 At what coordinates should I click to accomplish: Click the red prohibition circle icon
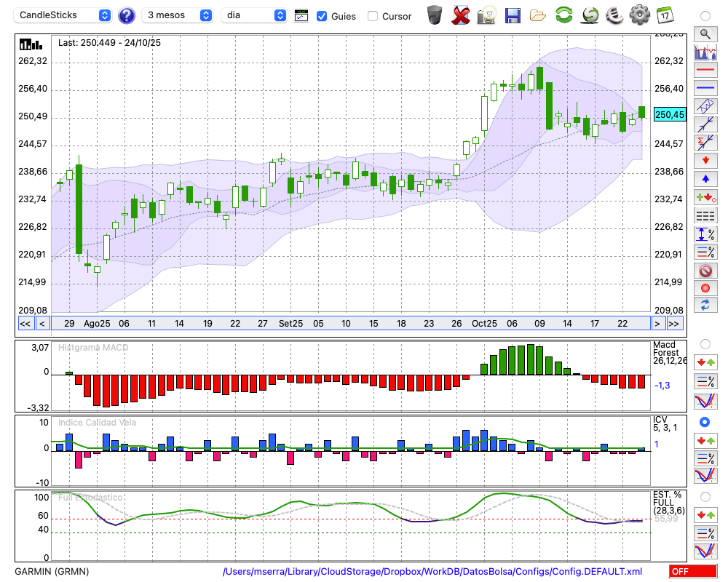(x=705, y=270)
